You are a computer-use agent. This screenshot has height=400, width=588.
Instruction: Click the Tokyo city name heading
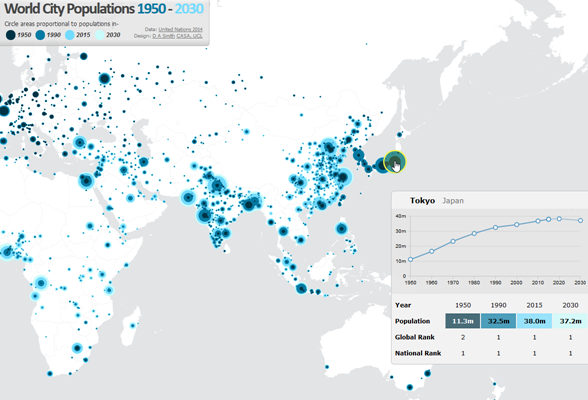[422, 201]
